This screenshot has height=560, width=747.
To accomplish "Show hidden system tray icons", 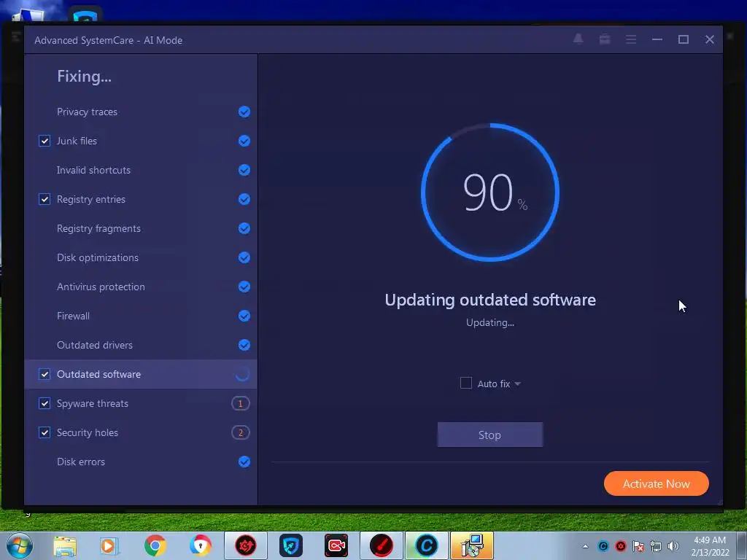I will (586, 546).
